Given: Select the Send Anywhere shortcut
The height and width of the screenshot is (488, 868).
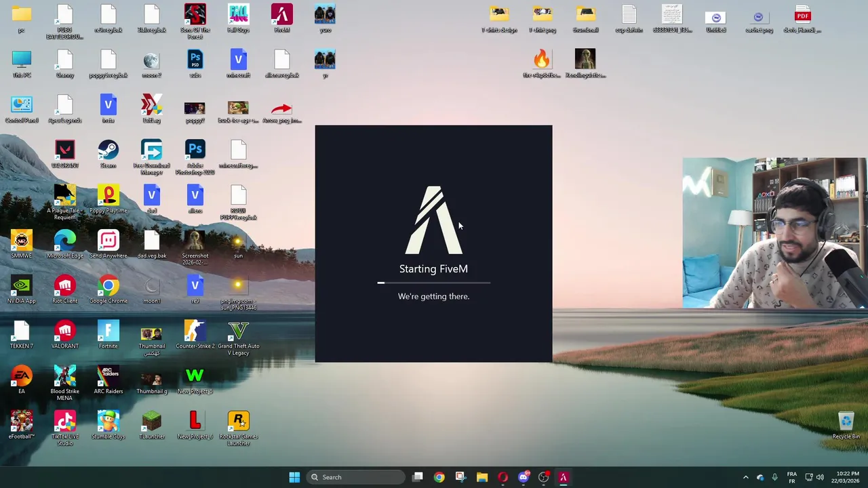Looking at the screenshot, I should click(108, 245).
